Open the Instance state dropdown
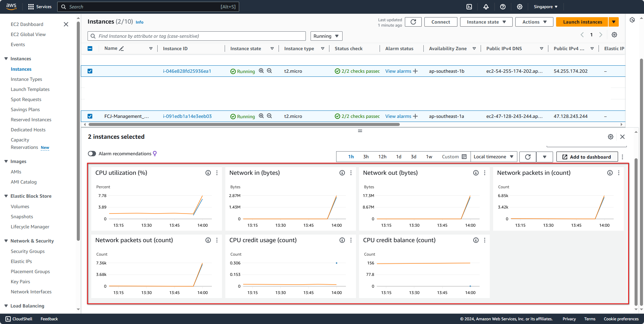 486,22
